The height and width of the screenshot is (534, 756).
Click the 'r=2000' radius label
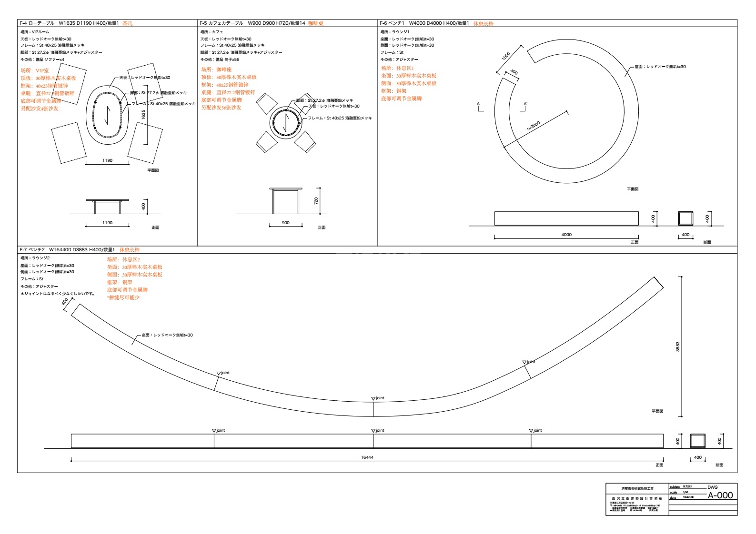534,126
